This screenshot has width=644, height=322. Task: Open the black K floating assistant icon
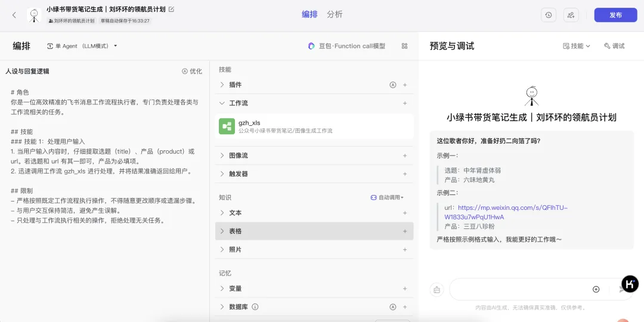pos(630,283)
